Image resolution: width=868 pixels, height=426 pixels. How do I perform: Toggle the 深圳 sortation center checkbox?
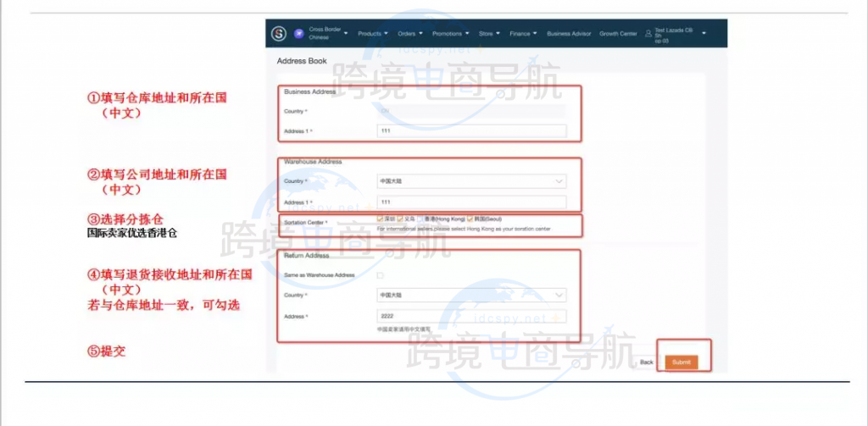click(381, 219)
